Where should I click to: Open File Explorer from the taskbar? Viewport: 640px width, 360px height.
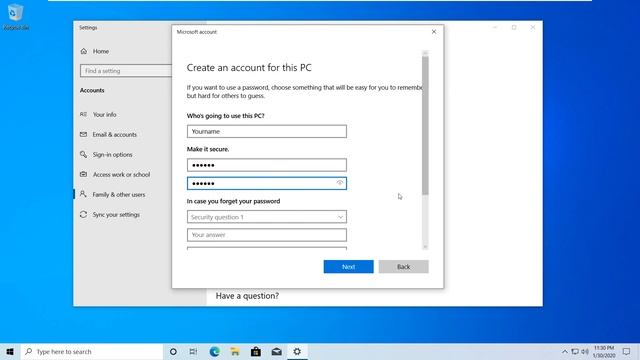pyautogui.click(x=235, y=351)
